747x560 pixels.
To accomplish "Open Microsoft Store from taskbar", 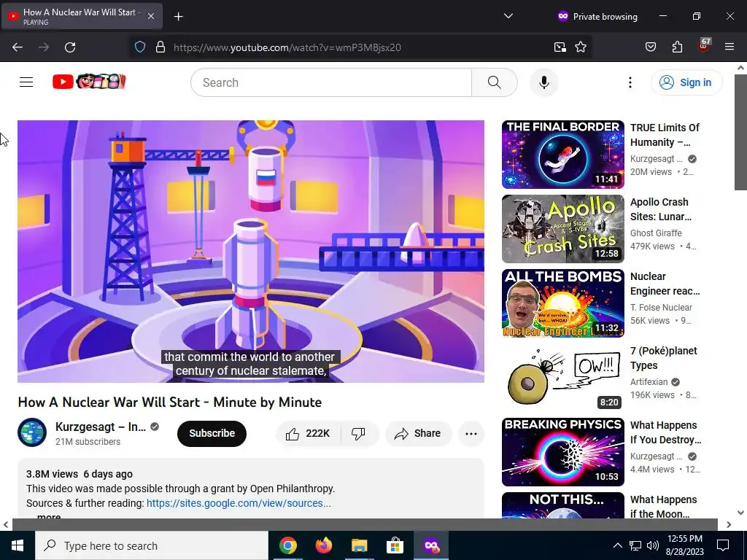I will (x=395, y=545).
